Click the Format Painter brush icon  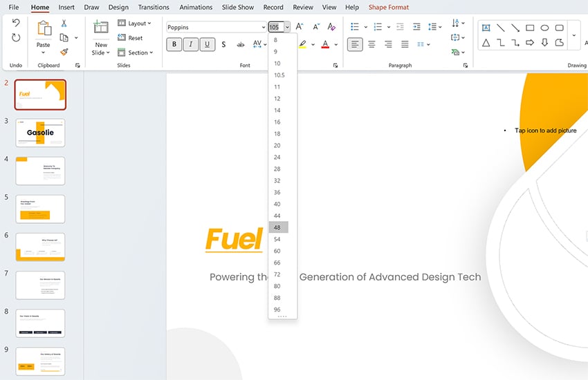click(x=64, y=52)
